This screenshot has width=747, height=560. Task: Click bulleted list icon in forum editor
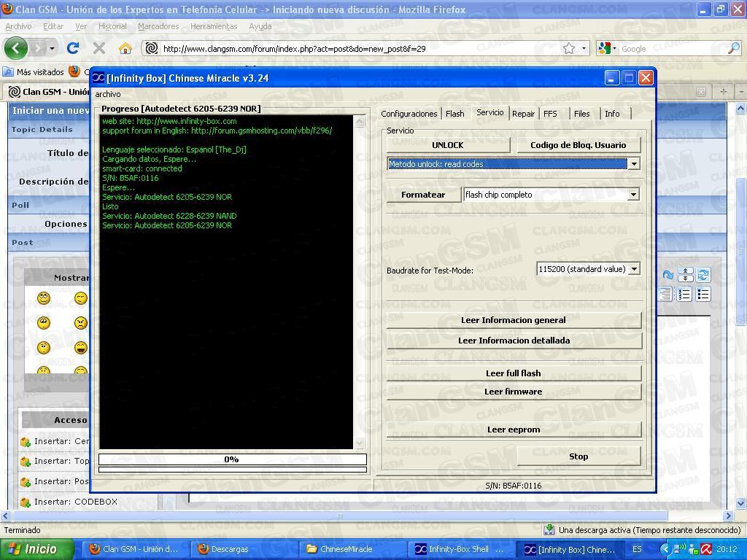tap(703, 294)
